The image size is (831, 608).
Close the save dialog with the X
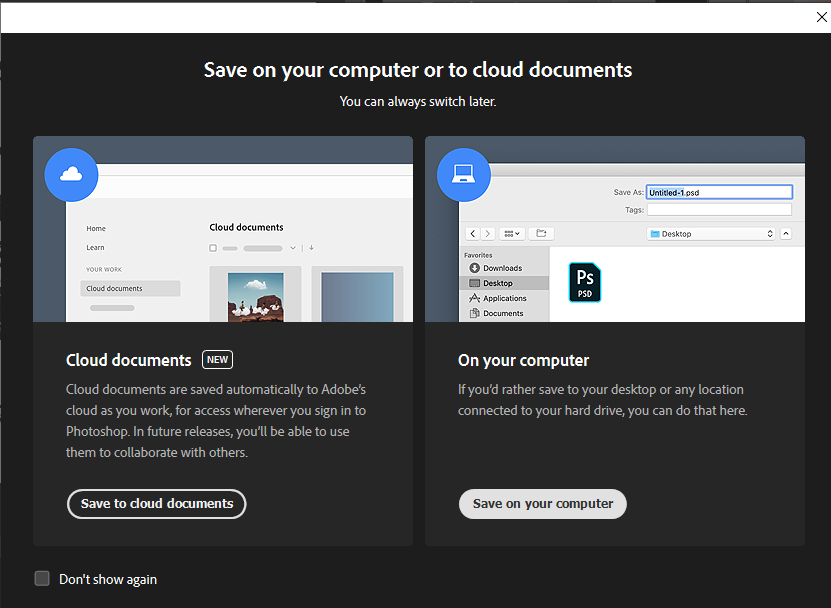pos(821,17)
